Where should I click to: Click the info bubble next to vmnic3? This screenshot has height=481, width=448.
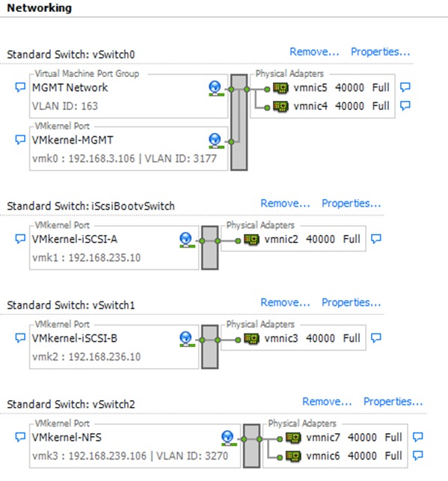tap(376, 338)
